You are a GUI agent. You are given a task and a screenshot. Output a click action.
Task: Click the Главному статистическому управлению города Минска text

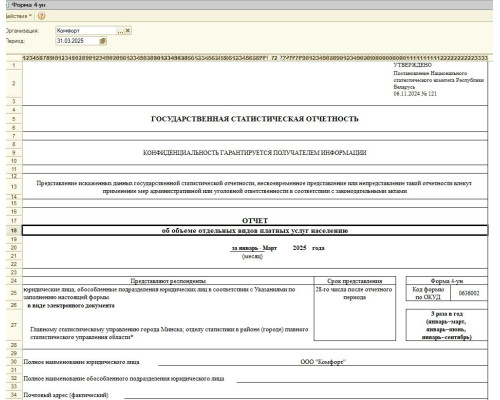(x=169, y=333)
